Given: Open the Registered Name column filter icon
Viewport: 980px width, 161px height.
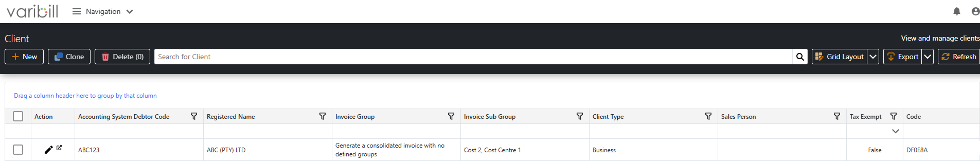Looking at the screenshot, I should click(323, 116).
